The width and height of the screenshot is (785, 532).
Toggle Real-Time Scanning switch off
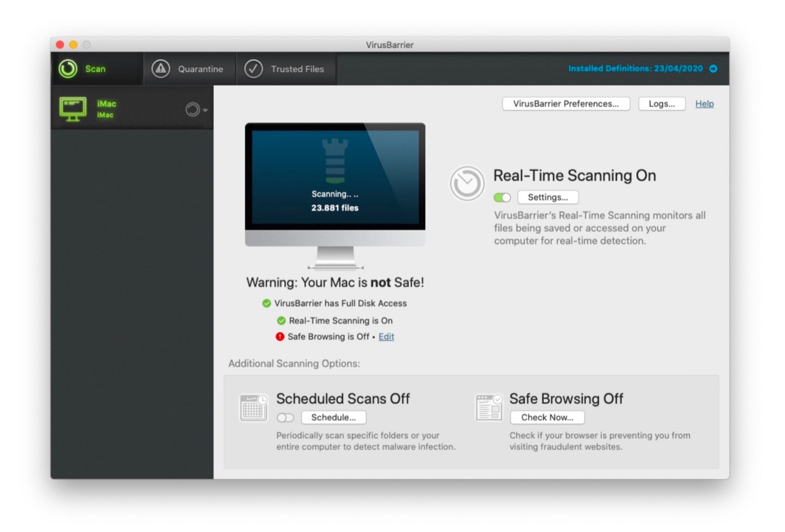pos(502,197)
